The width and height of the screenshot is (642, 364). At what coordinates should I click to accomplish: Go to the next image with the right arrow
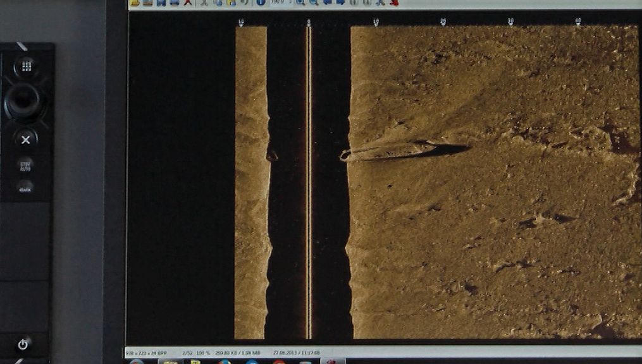tap(340, 3)
